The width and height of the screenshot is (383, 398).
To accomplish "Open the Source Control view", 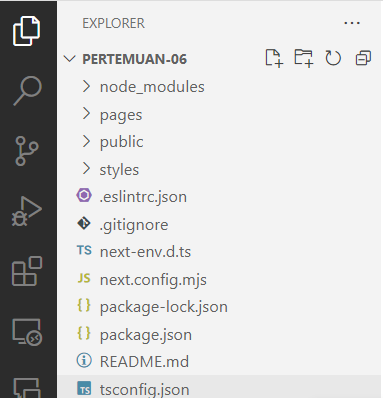I will tap(27, 151).
